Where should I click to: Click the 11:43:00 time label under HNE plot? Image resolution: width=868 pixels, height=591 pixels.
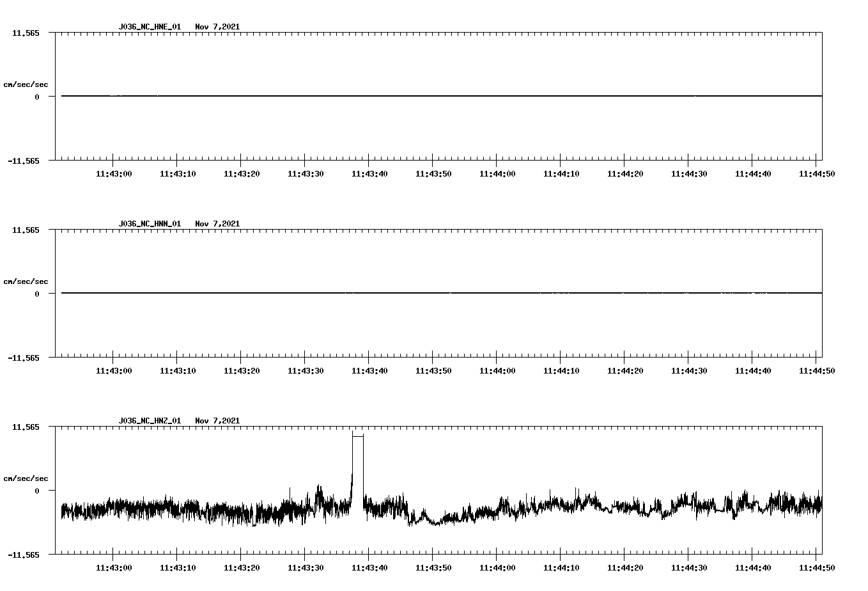[x=114, y=174]
